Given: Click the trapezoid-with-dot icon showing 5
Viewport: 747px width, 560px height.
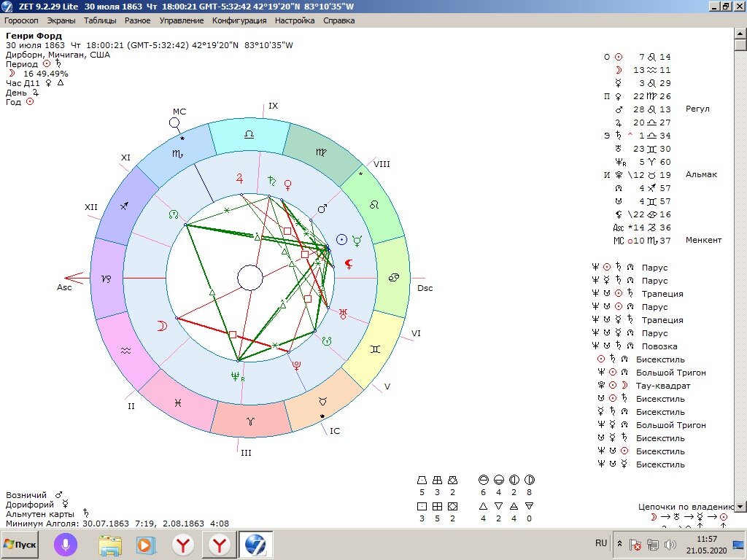Looking at the screenshot, I should coord(422,480).
